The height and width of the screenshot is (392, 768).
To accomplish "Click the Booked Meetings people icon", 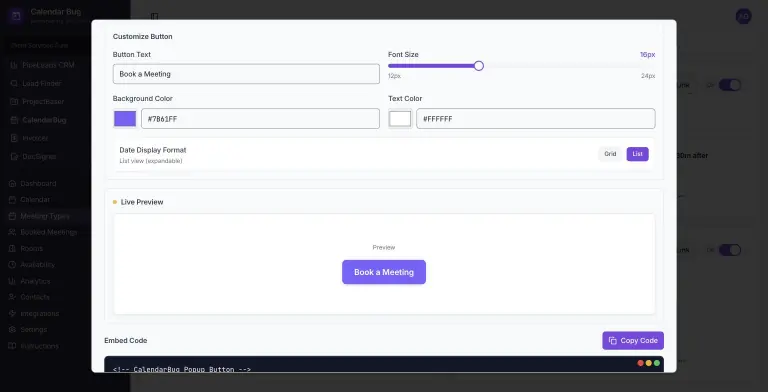I will click(12, 232).
